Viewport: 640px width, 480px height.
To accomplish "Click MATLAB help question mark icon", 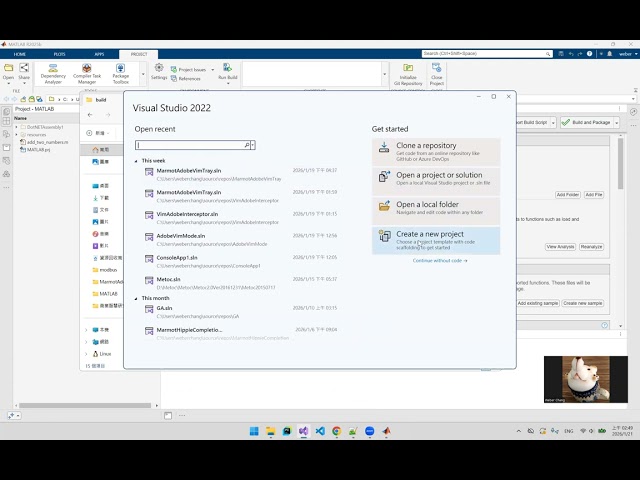I will tap(589, 53).
